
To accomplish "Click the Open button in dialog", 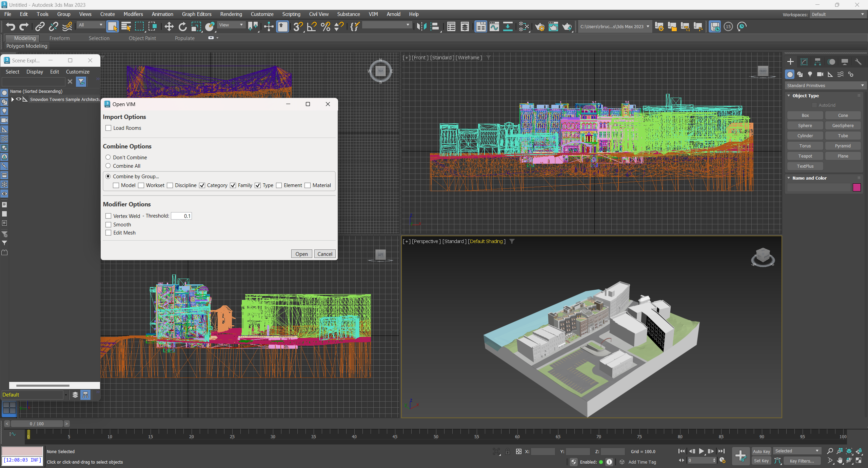I will tap(301, 254).
